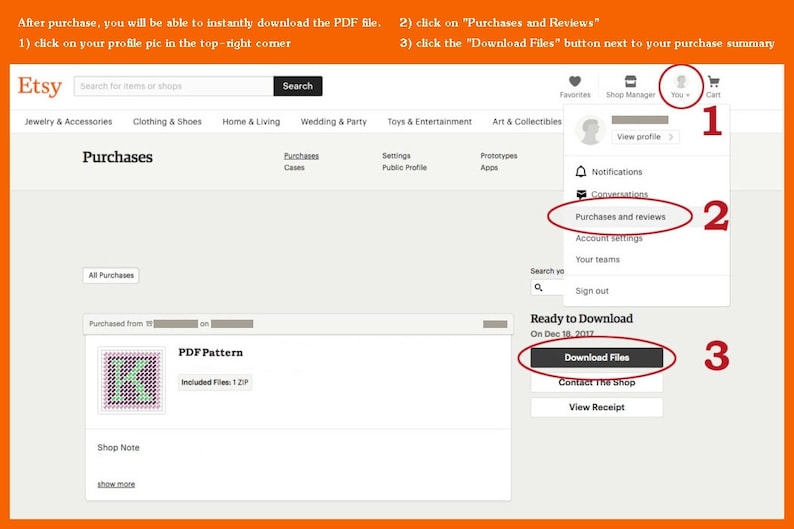Click in the Search for items field

[x=174, y=86]
